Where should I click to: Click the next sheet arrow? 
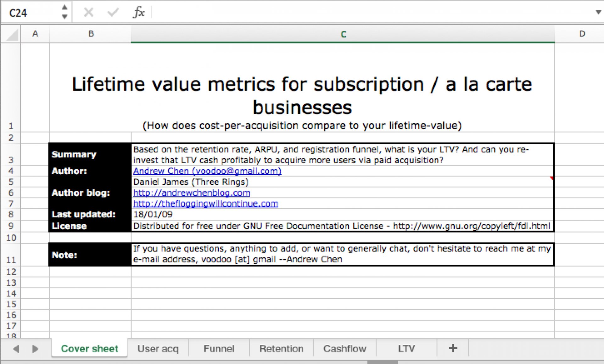click(x=35, y=349)
